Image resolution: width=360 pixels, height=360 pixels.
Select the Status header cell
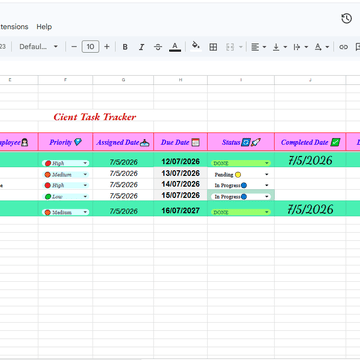click(x=241, y=142)
